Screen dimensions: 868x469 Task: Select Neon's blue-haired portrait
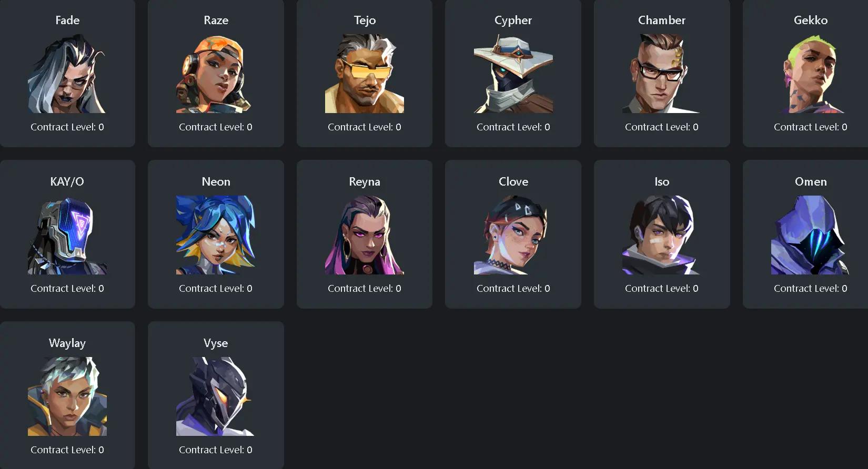pos(216,235)
